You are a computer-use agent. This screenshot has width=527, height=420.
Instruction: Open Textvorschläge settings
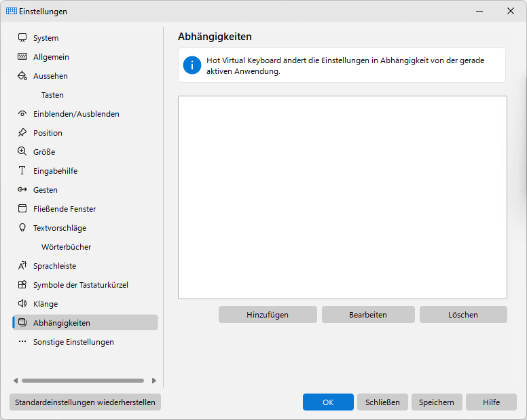point(85,228)
